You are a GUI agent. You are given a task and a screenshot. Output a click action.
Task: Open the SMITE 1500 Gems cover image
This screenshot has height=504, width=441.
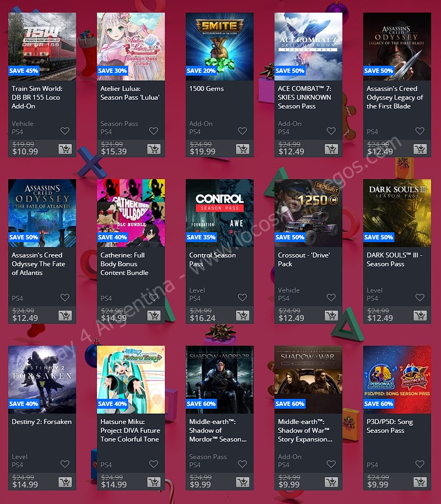[x=220, y=47]
